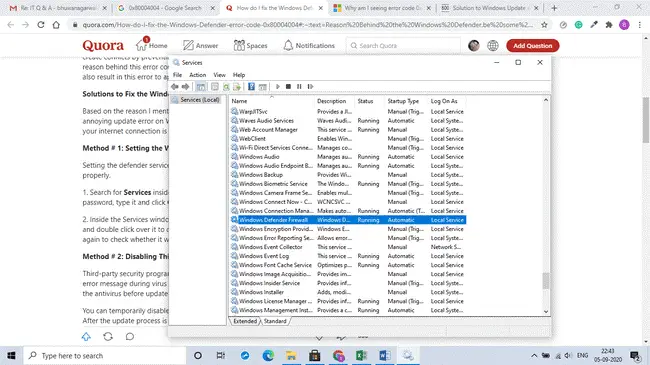Open Quora profile avatar
The image size is (650, 365).
pyautogui.click(x=474, y=46)
